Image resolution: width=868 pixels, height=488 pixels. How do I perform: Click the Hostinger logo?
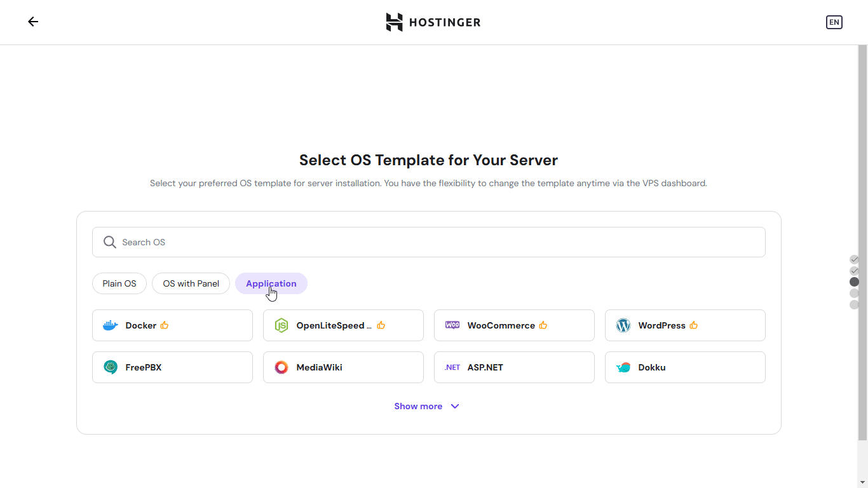point(433,22)
